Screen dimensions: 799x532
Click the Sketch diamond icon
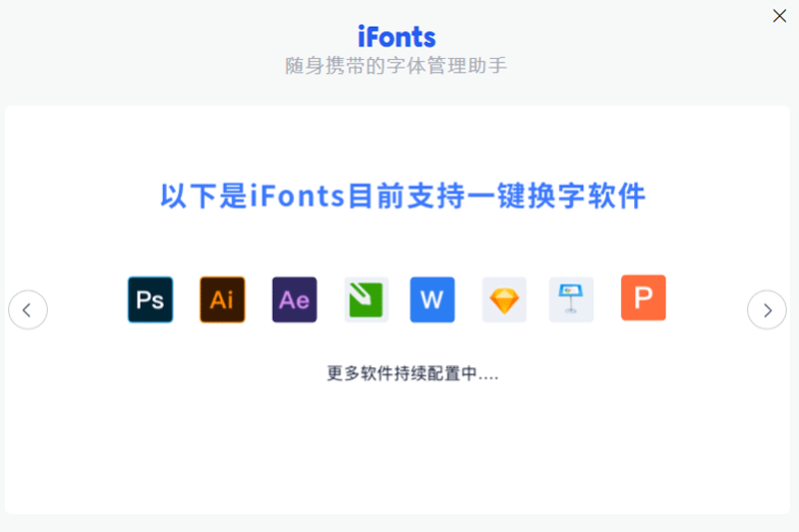pos(504,299)
